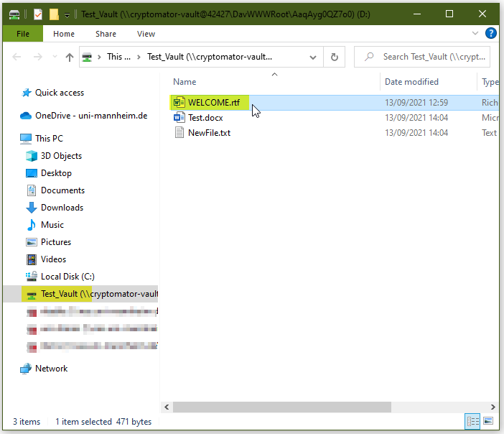Click the scroll left arrow

(167, 407)
